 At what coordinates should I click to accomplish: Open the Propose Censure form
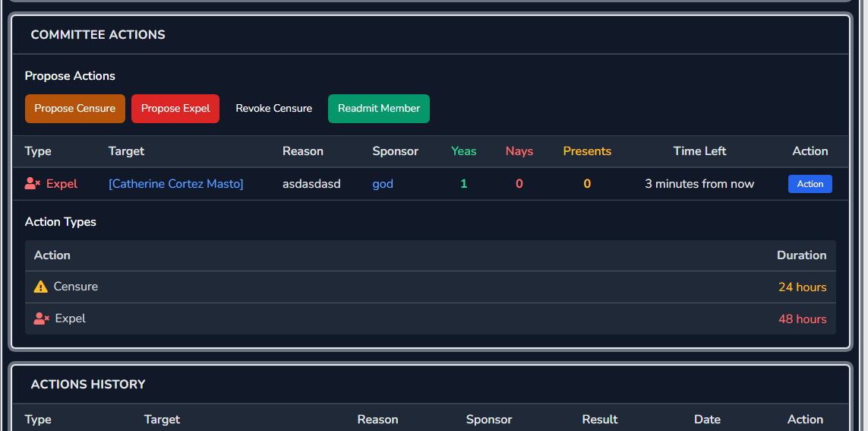[74, 109]
